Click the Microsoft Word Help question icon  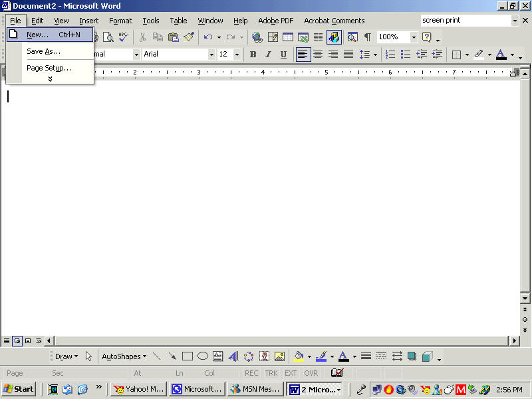click(x=426, y=37)
